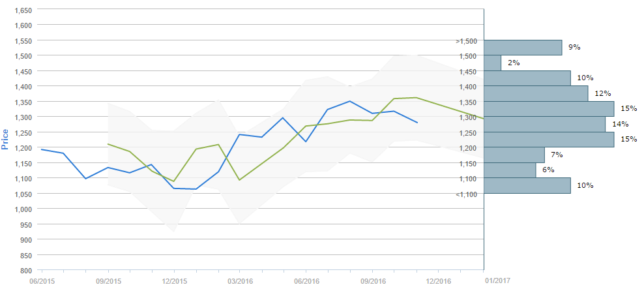The height and width of the screenshot is (287, 644).
Task: Select the 6% distribution bar
Action: (x=510, y=170)
